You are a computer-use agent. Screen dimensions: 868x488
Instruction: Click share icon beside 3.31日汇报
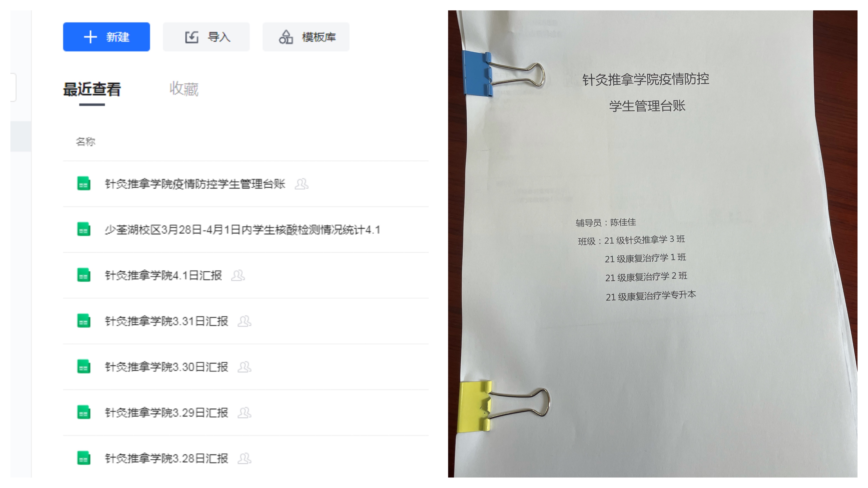[x=244, y=321]
